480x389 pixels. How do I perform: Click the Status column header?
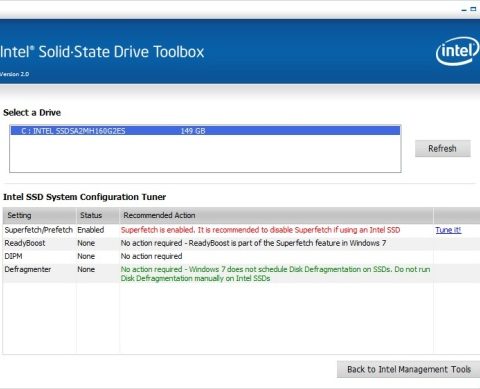tap(98, 215)
